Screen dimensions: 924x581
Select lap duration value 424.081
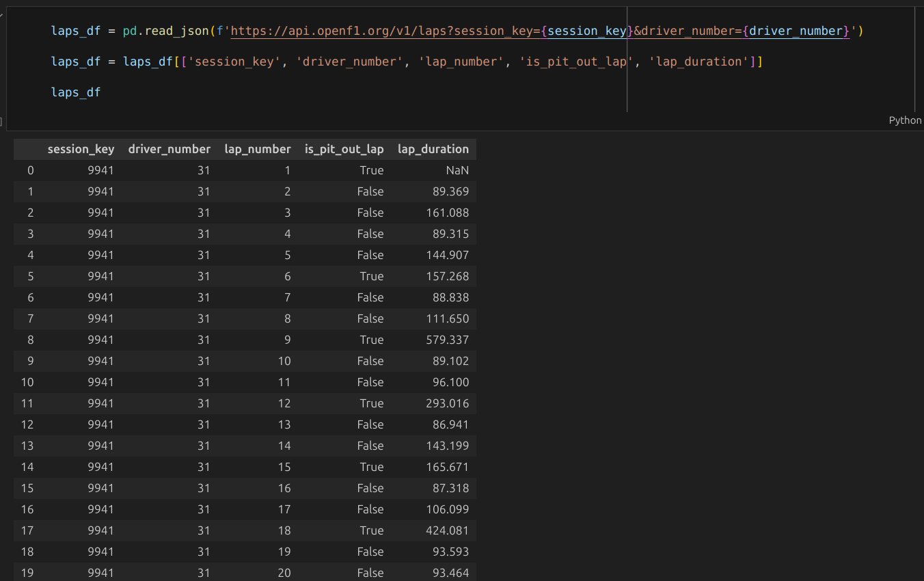click(x=448, y=530)
